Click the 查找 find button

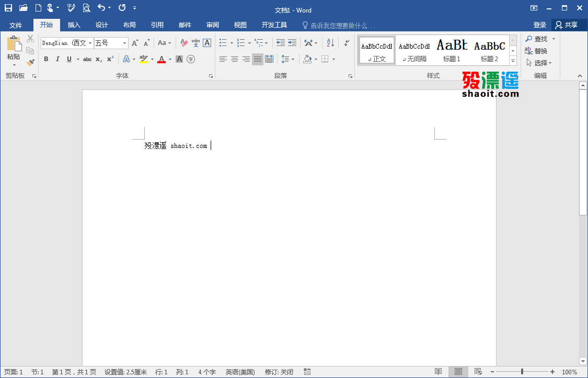point(537,39)
